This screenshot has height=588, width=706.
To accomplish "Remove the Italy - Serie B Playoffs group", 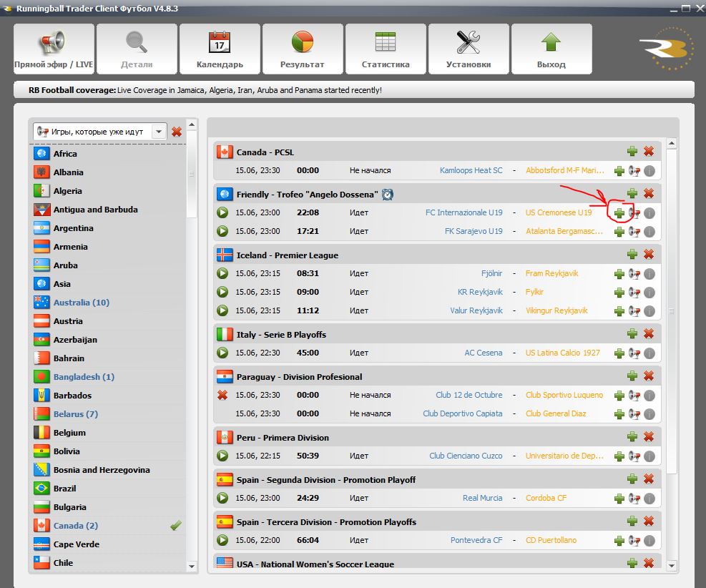I will [649, 333].
